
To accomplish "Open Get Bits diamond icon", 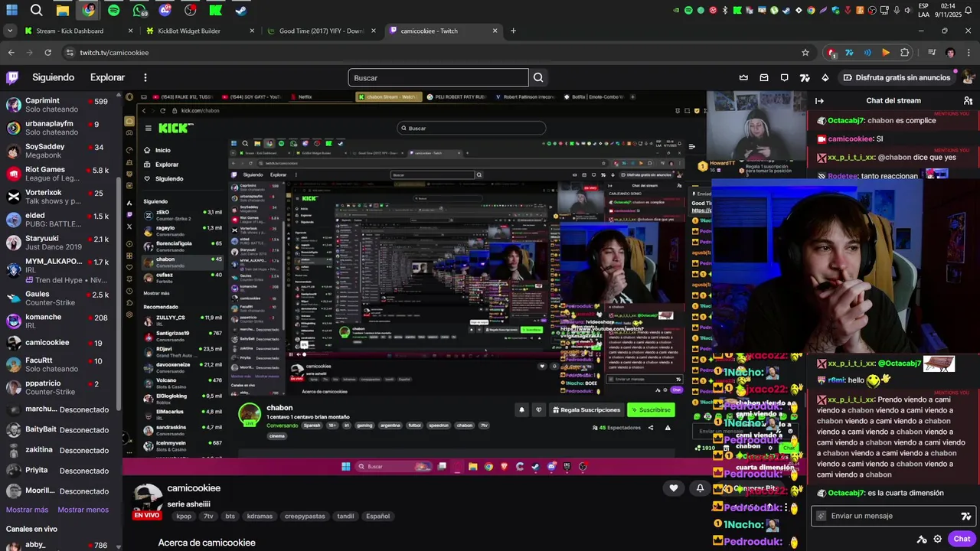I will coord(825,77).
